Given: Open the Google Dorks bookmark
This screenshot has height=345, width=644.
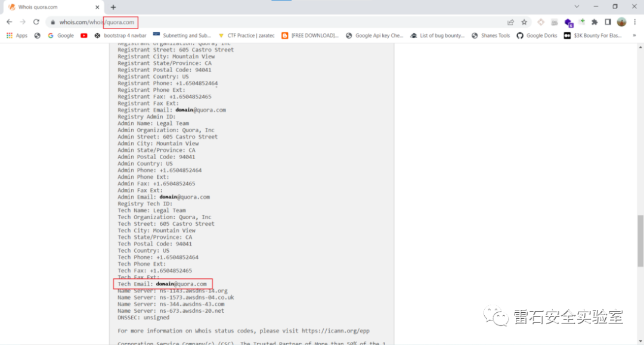Looking at the screenshot, I should point(537,36).
